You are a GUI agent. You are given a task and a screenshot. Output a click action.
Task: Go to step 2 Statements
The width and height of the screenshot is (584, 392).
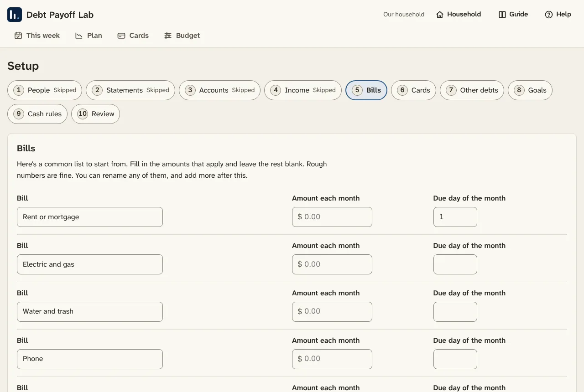(130, 90)
